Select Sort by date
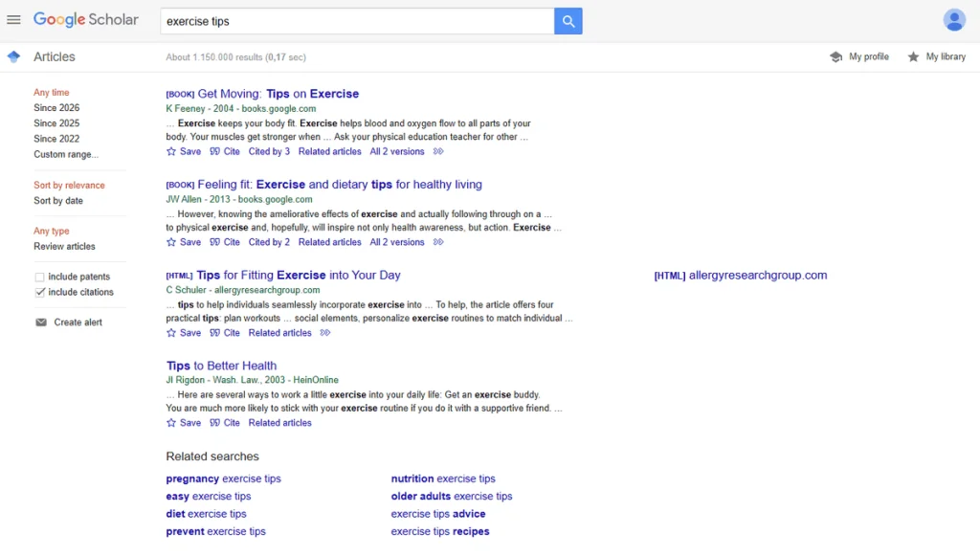 [58, 201]
